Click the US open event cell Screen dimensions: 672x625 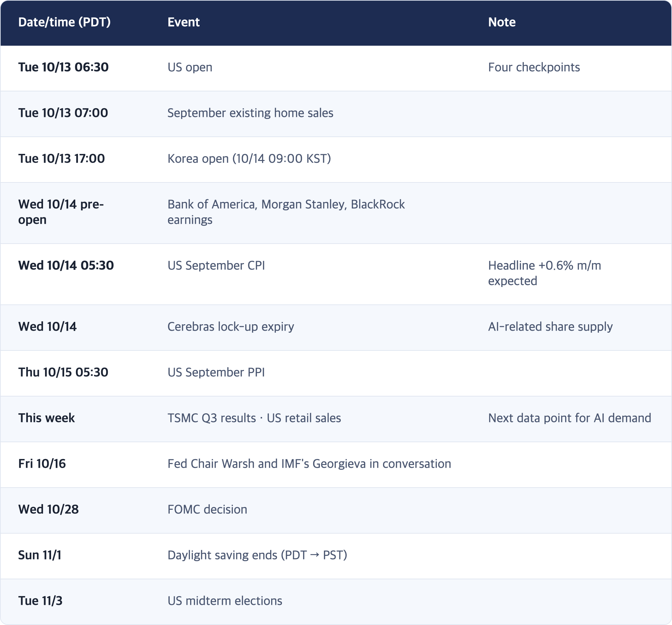[190, 68]
